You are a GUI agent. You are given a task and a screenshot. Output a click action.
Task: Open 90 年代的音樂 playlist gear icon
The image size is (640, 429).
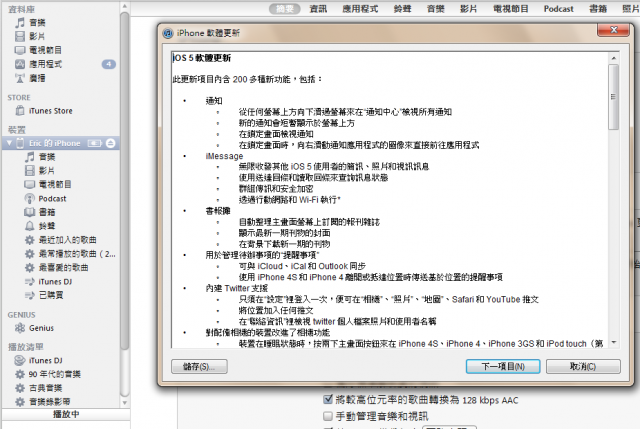[x=20, y=374]
